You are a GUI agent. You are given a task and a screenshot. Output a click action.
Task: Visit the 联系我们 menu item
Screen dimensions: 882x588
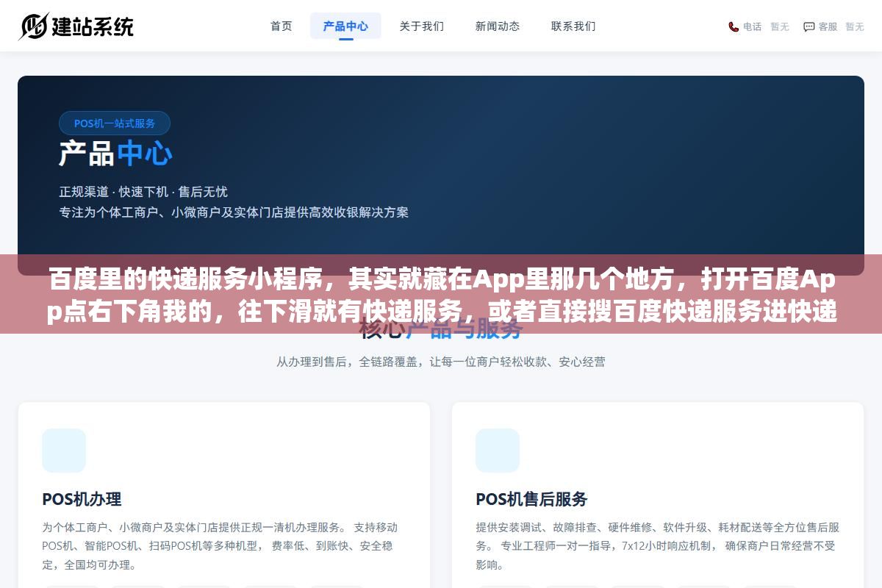pyautogui.click(x=573, y=26)
